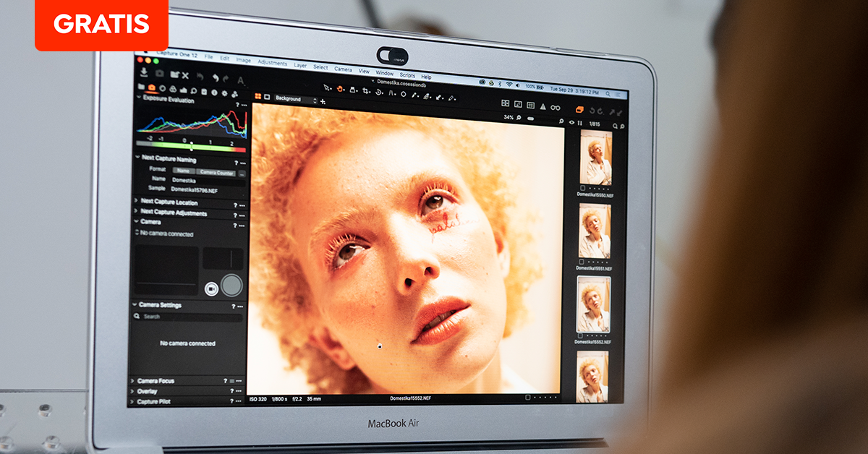The width and height of the screenshot is (868, 454).
Task: Open the orange Capture camera tool tab
Action: [152, 87]
